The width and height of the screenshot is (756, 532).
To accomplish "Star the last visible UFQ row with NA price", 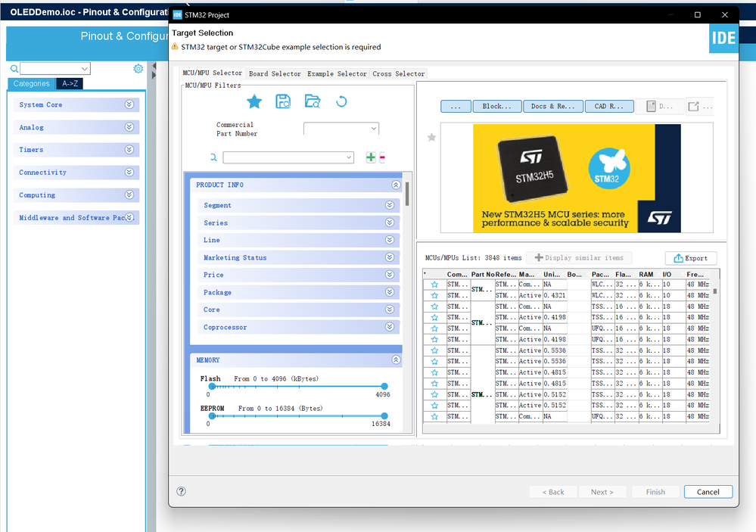I will (x=434, y=416).
